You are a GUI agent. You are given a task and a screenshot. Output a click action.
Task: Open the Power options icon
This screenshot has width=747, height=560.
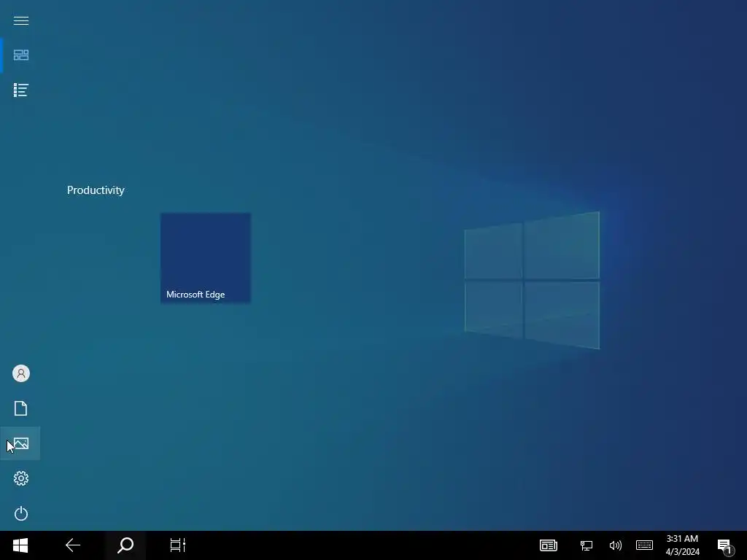point(21,513)
